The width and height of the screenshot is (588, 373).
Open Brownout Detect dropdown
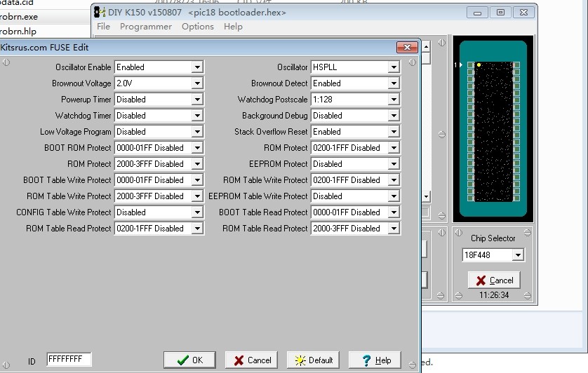click(394, 83)
